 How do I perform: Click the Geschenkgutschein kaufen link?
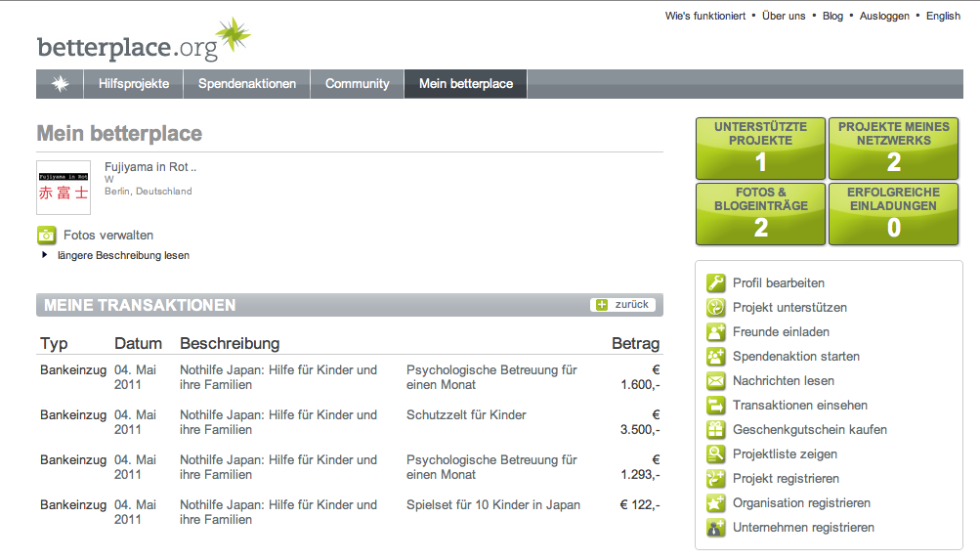pyautogui.click(x=810, y=429)
